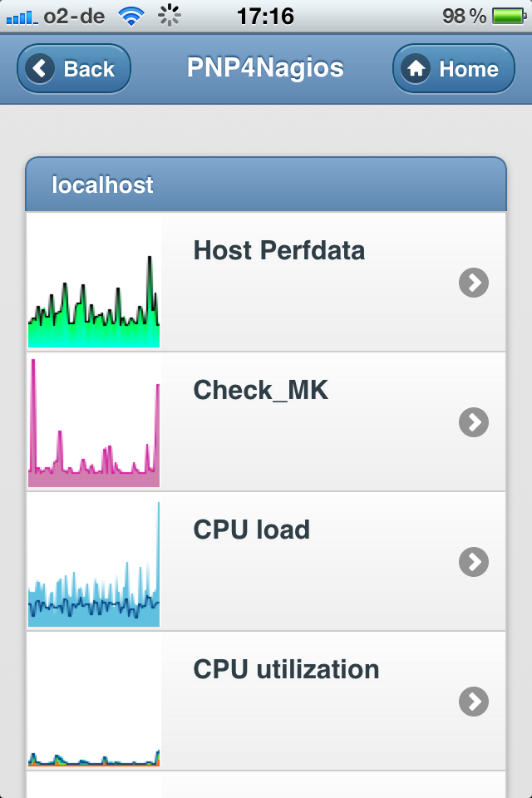The height and width of the screenshot is (798, 532).
Task: Expand CPU utilization with its chevron arrow
Action: 473,702
